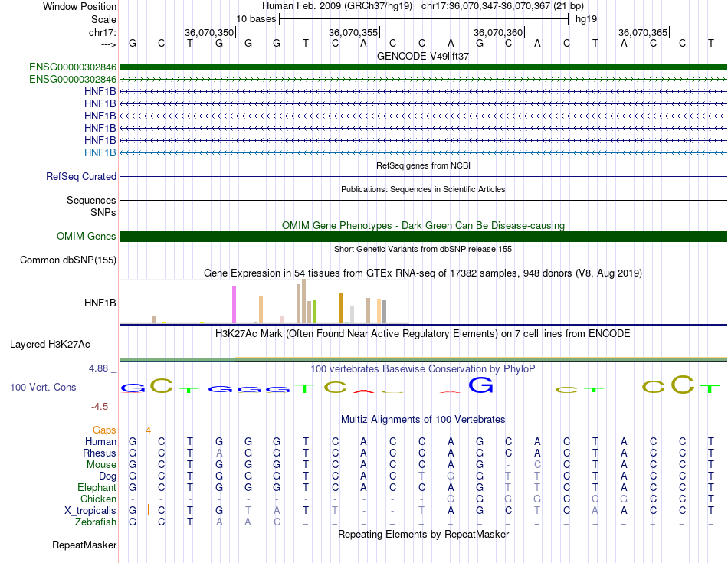Click the 10 bases scale bar label
728x563 pixels.
click(256, 19)
